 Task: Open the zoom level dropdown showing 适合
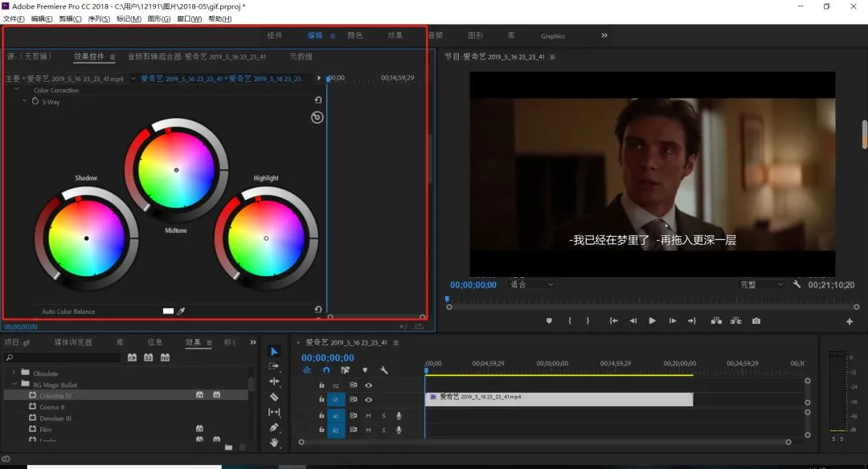tap(532, 284)
